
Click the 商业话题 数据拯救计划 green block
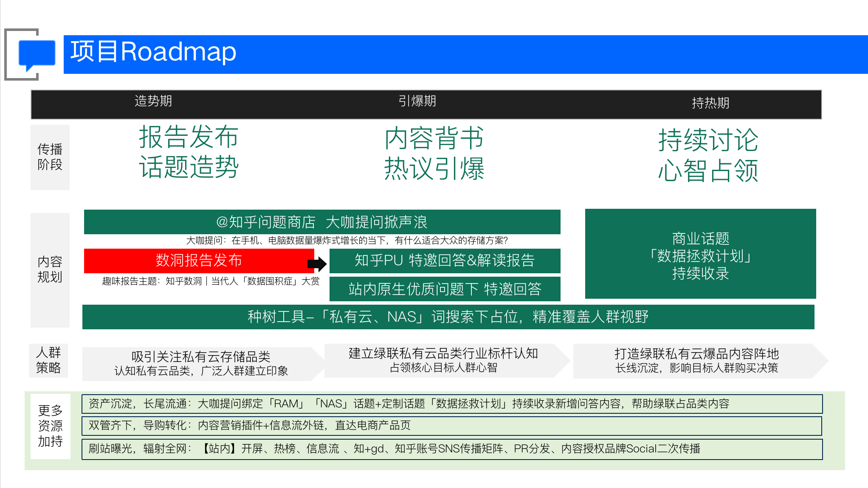[x=700, y=255]
